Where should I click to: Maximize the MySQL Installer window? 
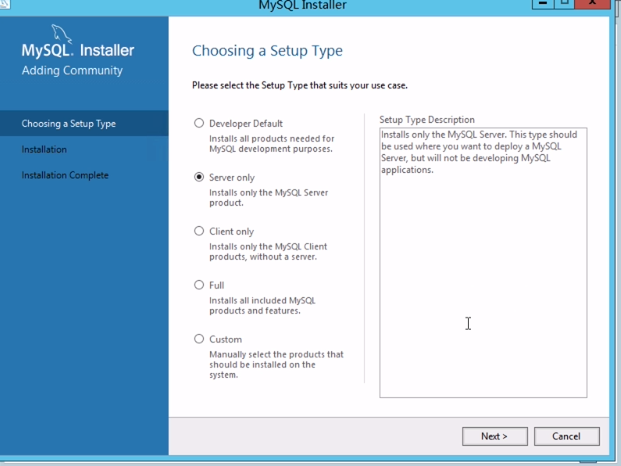click(564, 3)
